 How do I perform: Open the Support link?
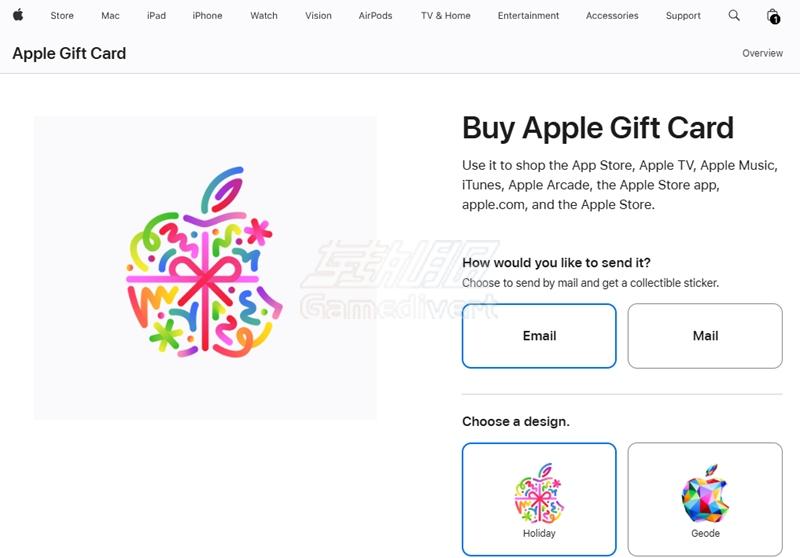coord(683,16)
